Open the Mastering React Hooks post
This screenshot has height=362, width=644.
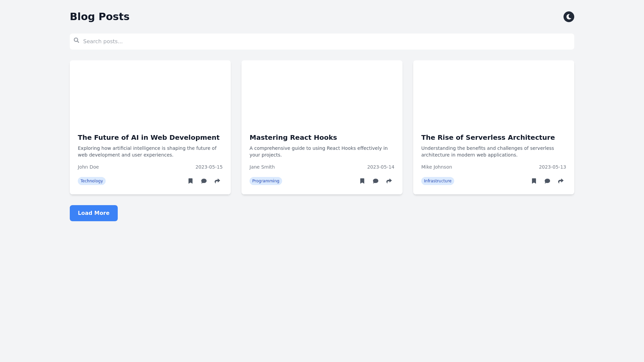coord(293,137)
